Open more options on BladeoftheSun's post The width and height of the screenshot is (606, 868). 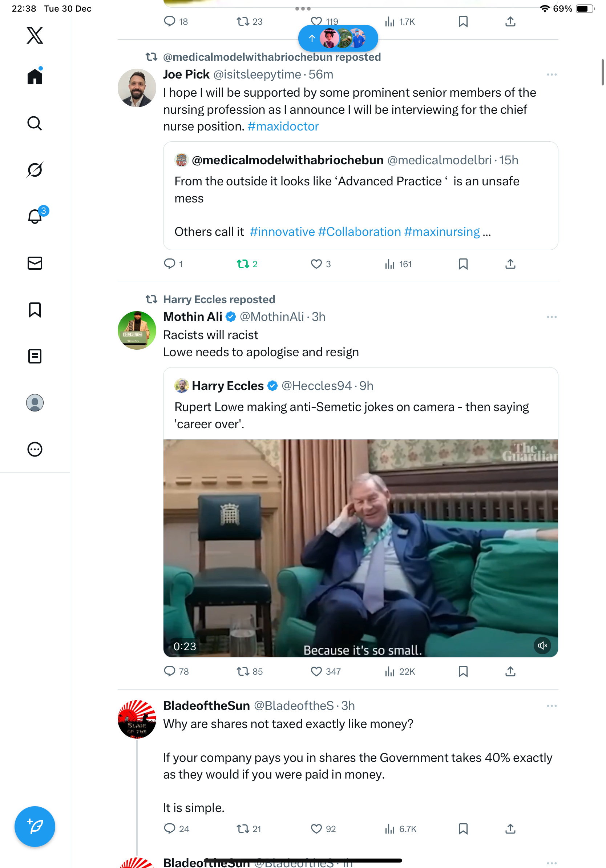(x=552, y=706)
